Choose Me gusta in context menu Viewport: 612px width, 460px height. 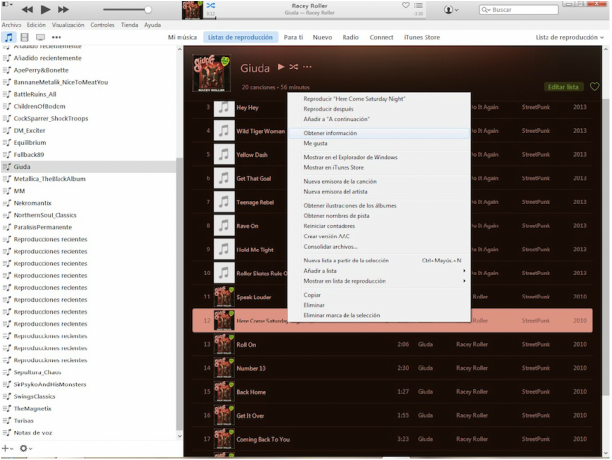click(x=379, y=143)
